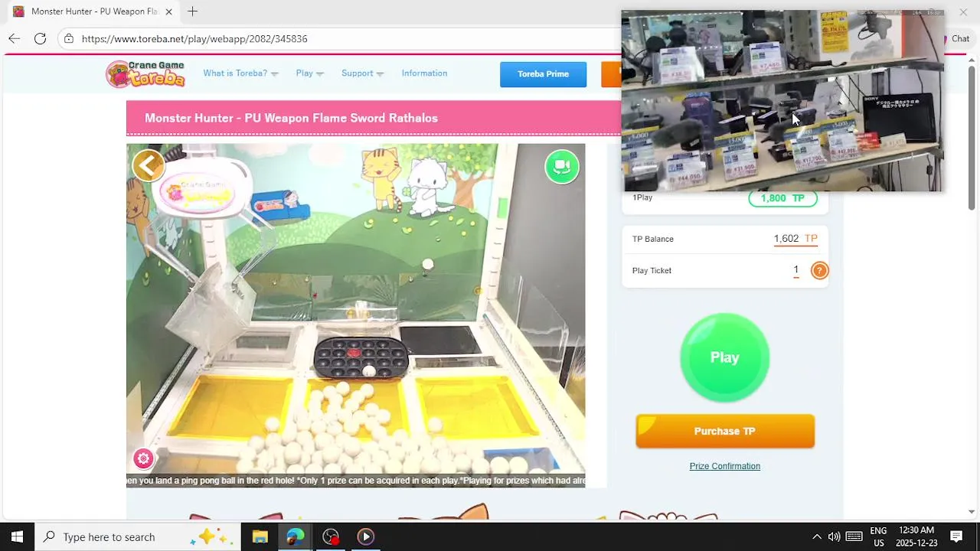Image resolution: width=980 pixels, height=551 pixels.
Task: Close the Monster Hunter browser tab
Action: [168, 11]
